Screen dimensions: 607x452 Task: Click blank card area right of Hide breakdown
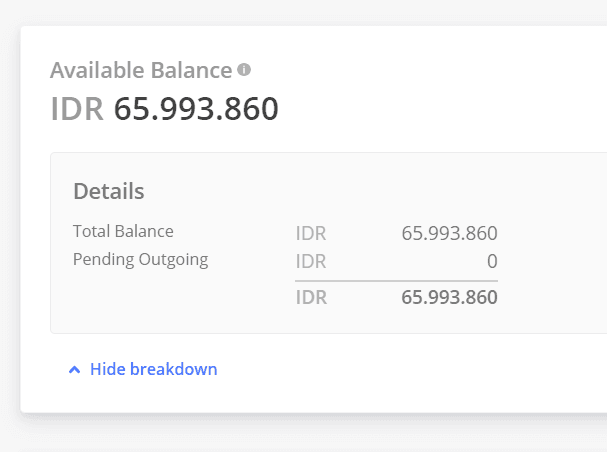pyautogui.click(x=420, y=370)
